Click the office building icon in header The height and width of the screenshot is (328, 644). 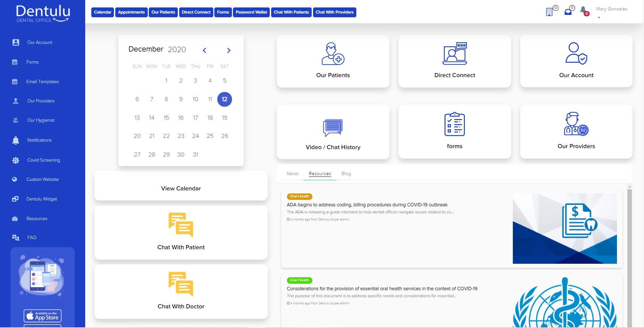click(549, 12)
